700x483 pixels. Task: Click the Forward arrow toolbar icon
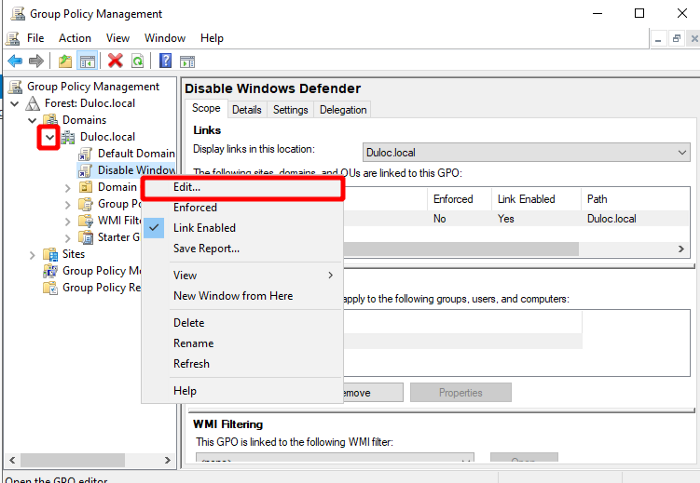36,61
